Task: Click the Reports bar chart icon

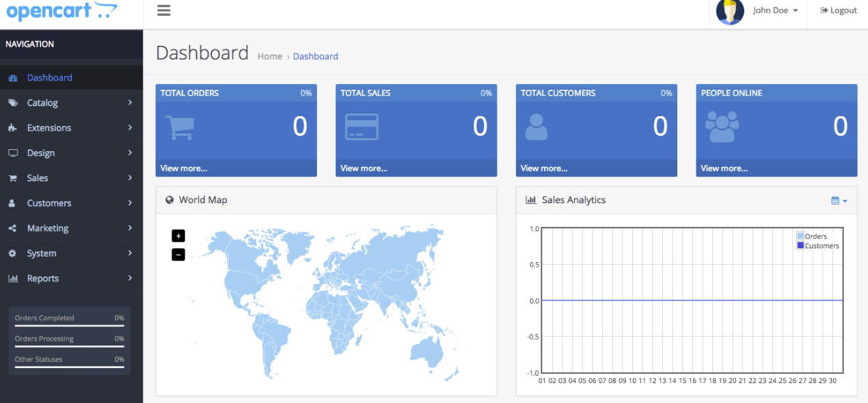Action: point(12,278)
